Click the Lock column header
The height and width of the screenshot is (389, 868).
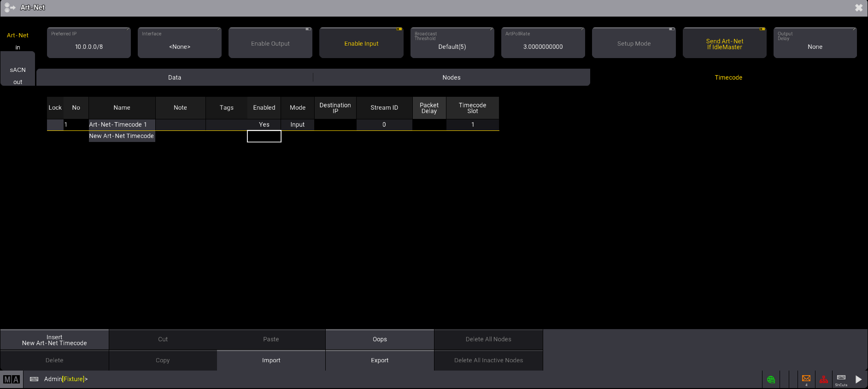(55, 108)
